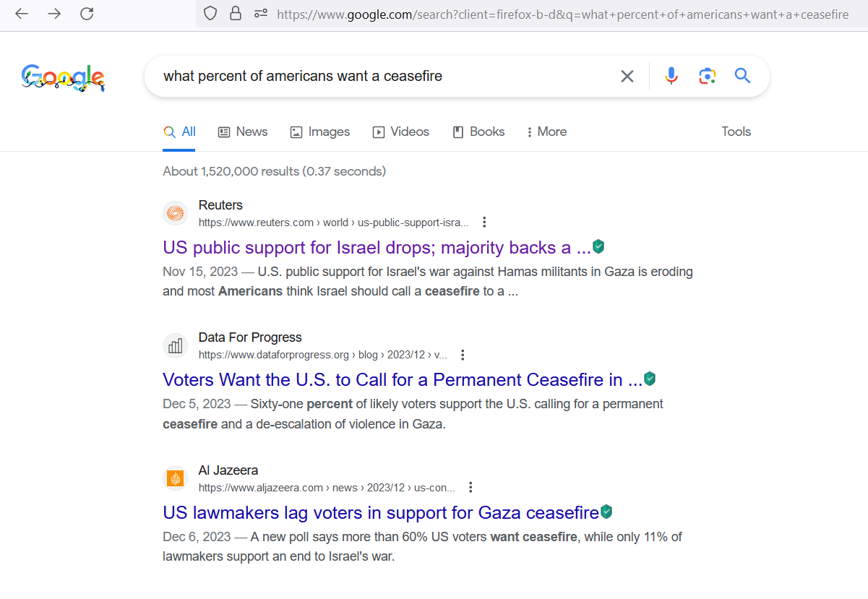
Task: Open three-dot menu for Al Jazeera result
Action: [470, 487]
